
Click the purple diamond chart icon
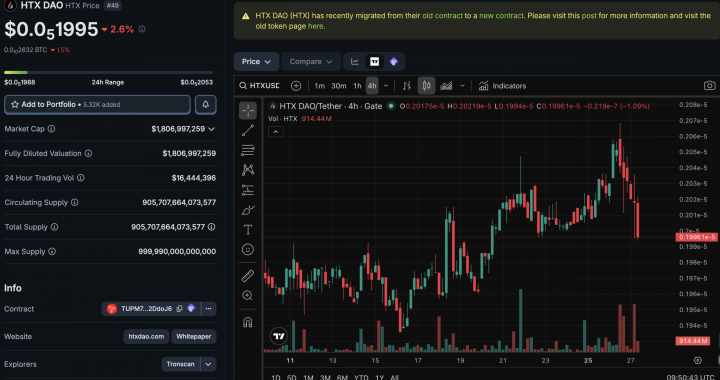(x=394, y=61)
